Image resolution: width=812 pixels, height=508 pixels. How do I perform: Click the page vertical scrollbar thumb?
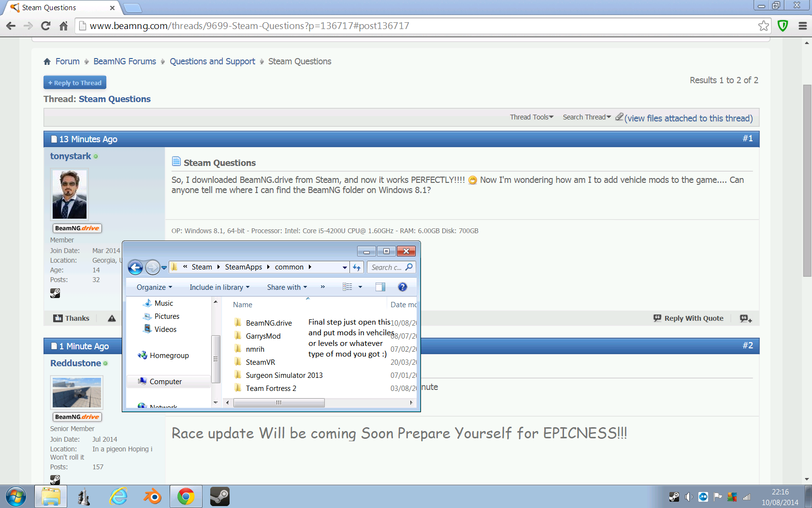point(807,180)
